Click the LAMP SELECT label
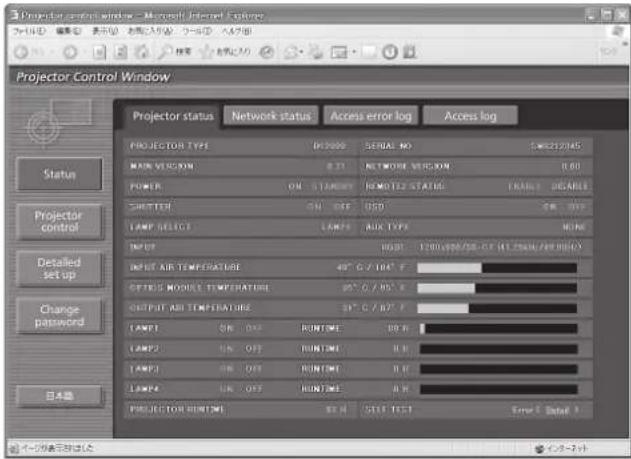 [x=160, y=227]
